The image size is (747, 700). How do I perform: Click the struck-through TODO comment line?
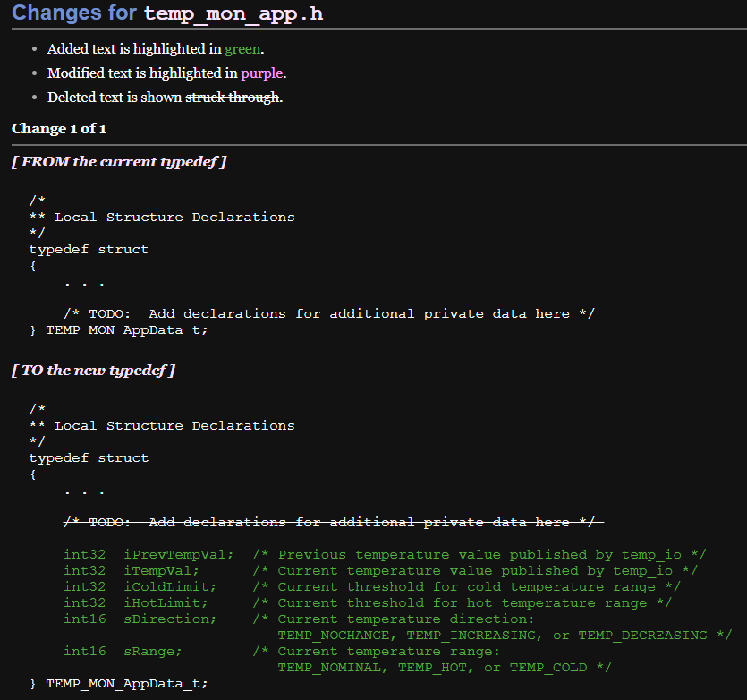[333, 523]
